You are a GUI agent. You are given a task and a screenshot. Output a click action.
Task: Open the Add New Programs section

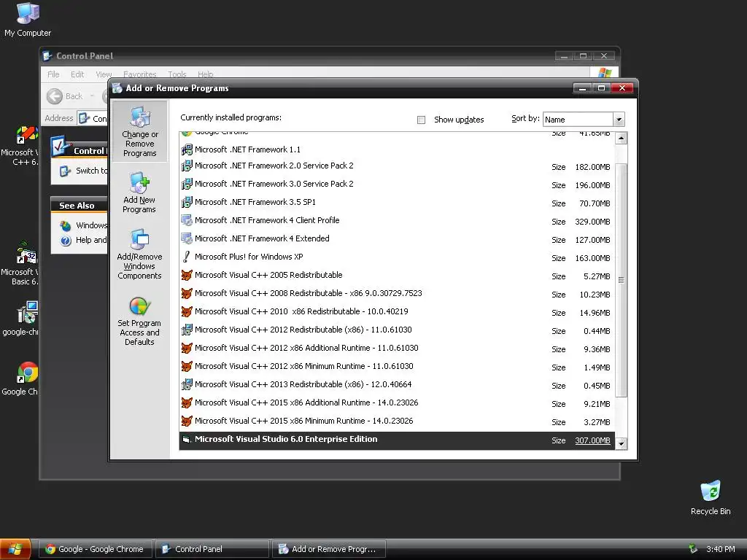pos(139,192)
